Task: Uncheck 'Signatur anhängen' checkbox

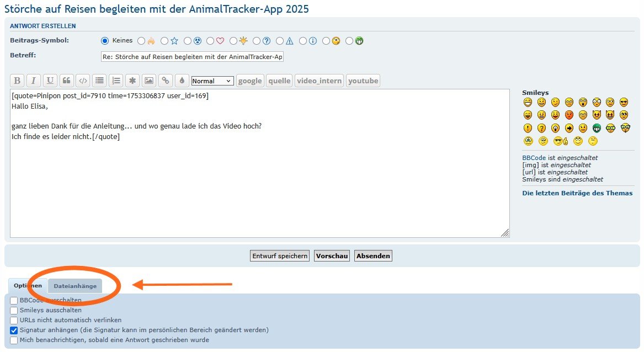Action: pos(14,330)
